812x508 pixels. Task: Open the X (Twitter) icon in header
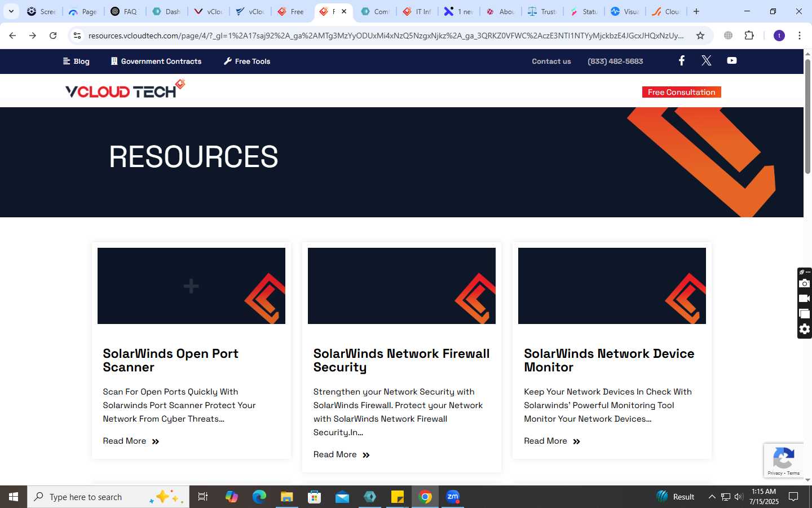706,60
